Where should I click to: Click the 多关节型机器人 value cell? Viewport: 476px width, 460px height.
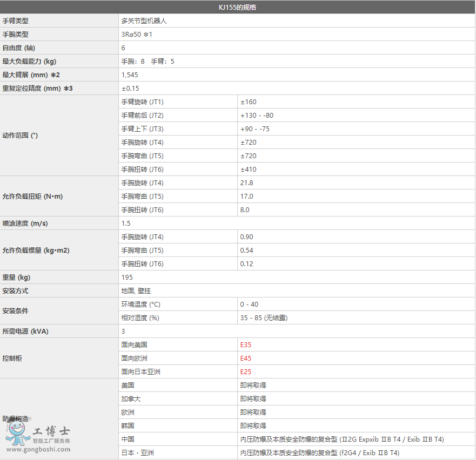pos(148,21)
